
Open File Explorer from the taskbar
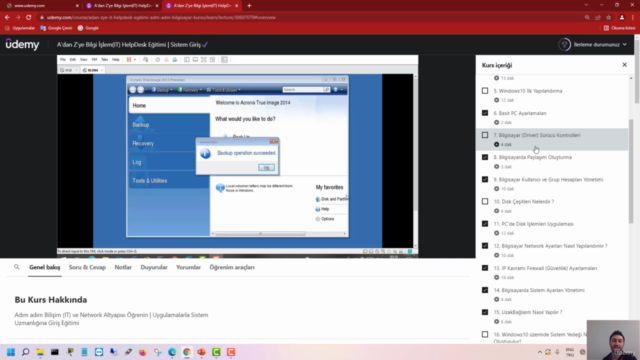(40, 352)
